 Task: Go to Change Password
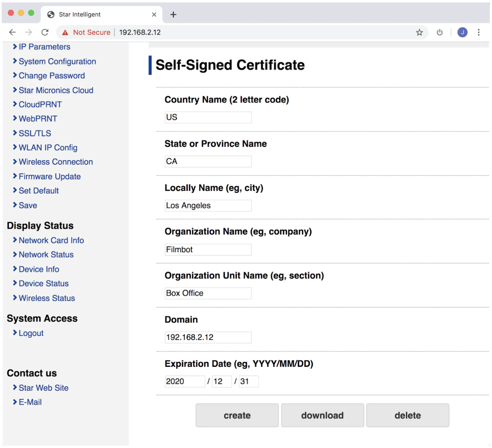[x=52, y=76]
